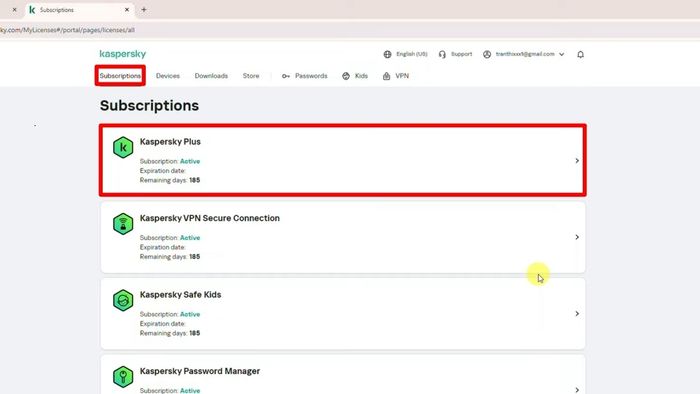Open a new browser tab with plus
Viewport: 700px width, 394px height.
(144, 9)
